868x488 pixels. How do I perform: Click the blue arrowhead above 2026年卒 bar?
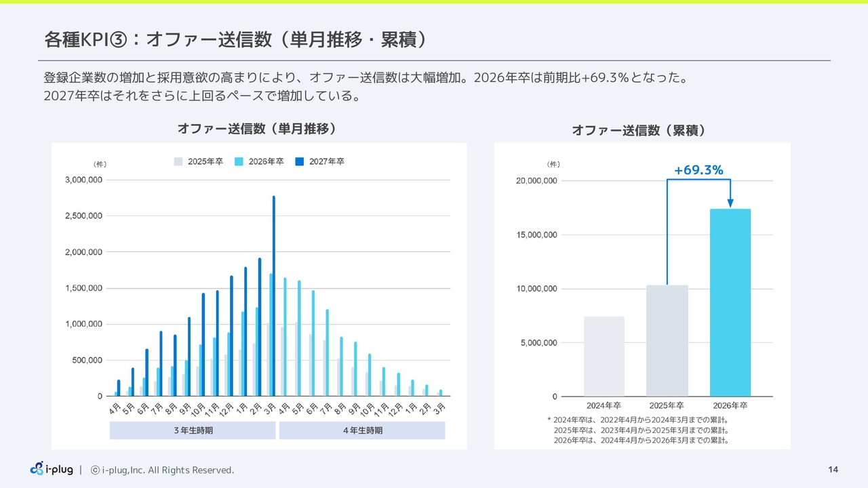[730, 203]
